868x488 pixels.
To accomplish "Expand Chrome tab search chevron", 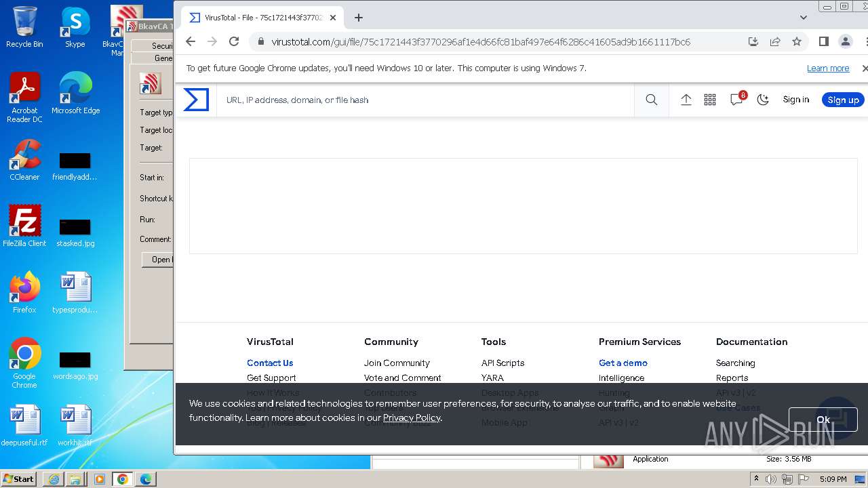I will tap(804, 18).
